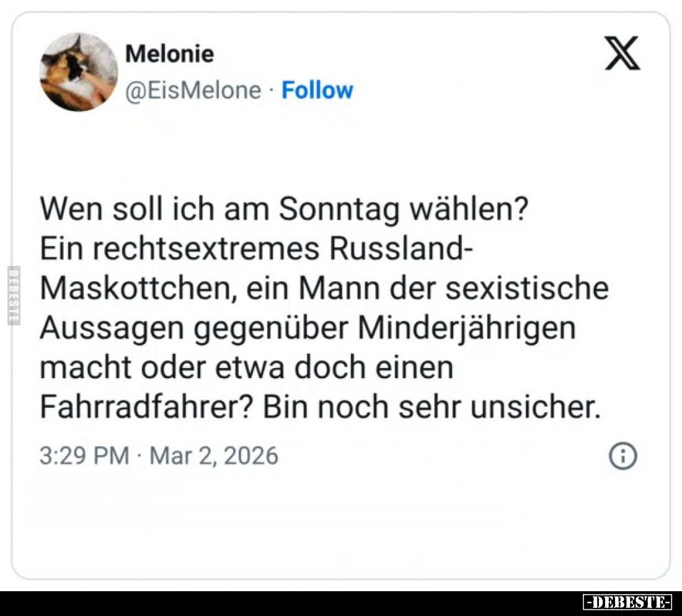Click the phrase 'macht oder etwa doch einen'
The height and width of the screenshot is (616, 682).
coord(247,367)
